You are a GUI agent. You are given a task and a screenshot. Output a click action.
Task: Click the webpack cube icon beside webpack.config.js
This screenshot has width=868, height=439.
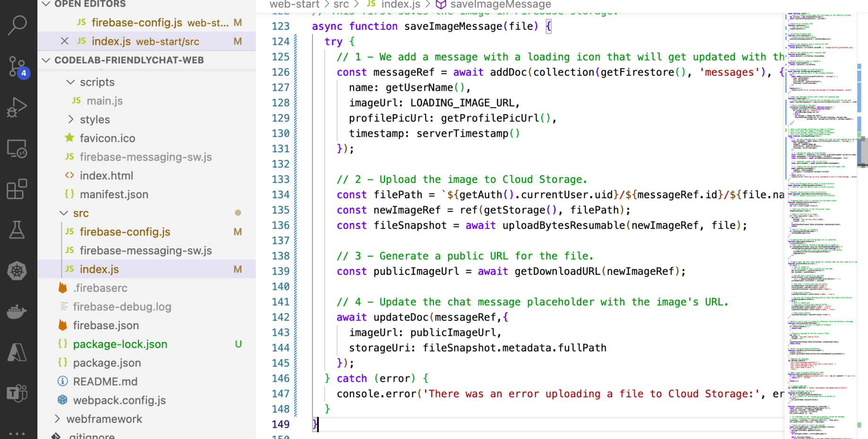[x=62, y=400]
